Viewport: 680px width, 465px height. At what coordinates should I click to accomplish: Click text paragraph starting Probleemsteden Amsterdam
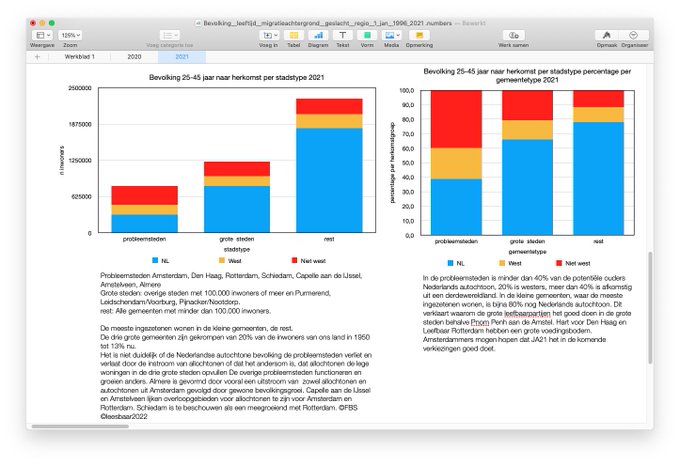tap(231, 293)
